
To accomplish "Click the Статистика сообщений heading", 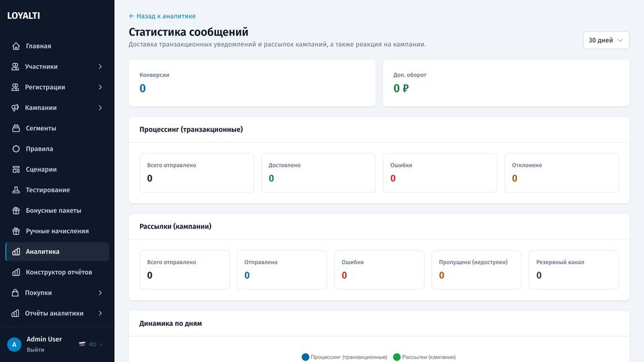I will (189, 32).
